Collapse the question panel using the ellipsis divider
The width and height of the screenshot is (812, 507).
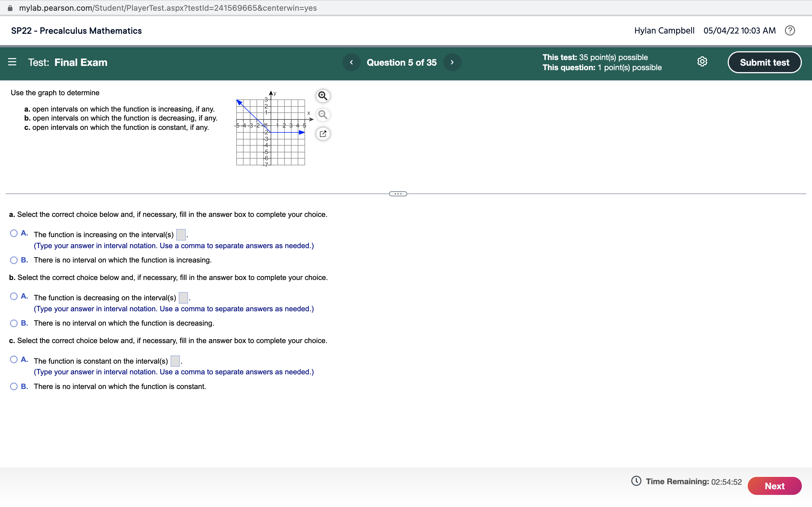click(397, 194)
